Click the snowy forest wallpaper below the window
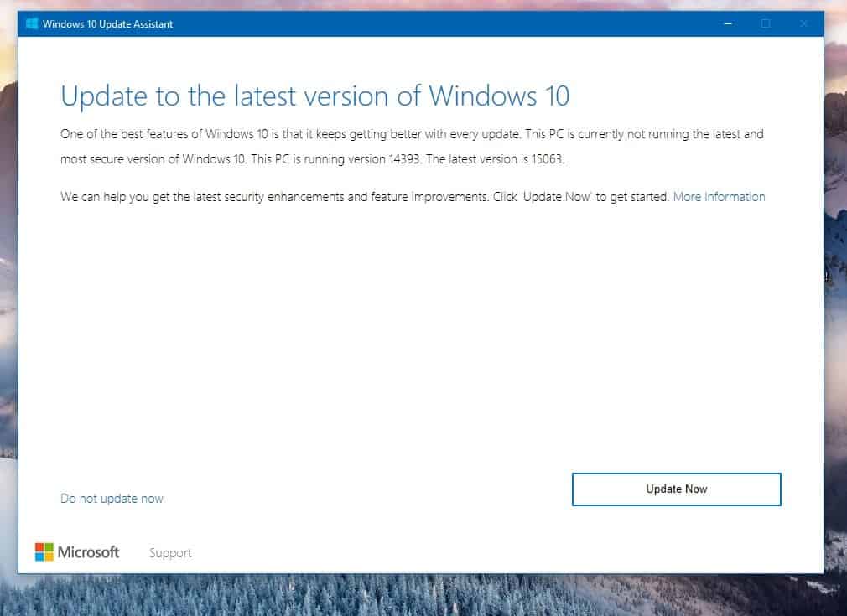The width and height of the screenshot is (847, 616). tap(421, 595)
